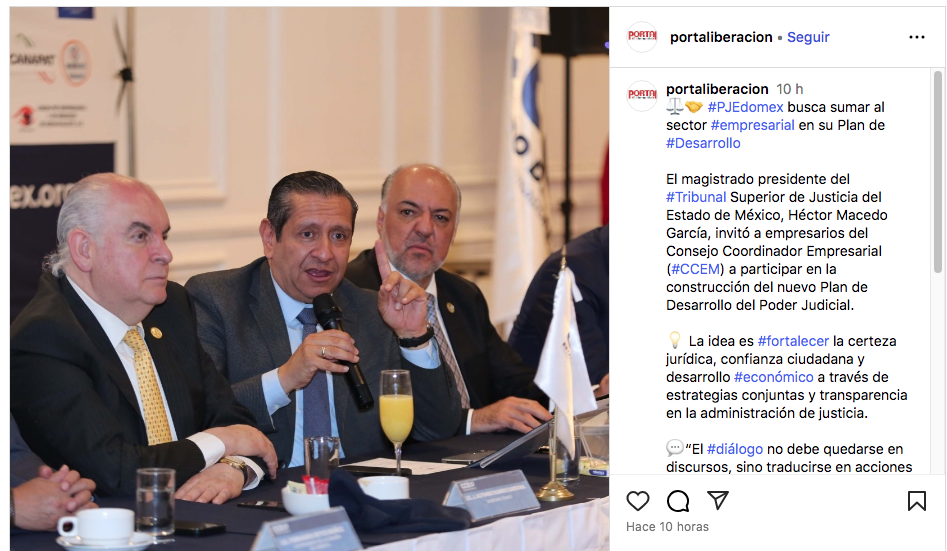Click the post photo of speakers
The image size is (947, 551).
309,279
